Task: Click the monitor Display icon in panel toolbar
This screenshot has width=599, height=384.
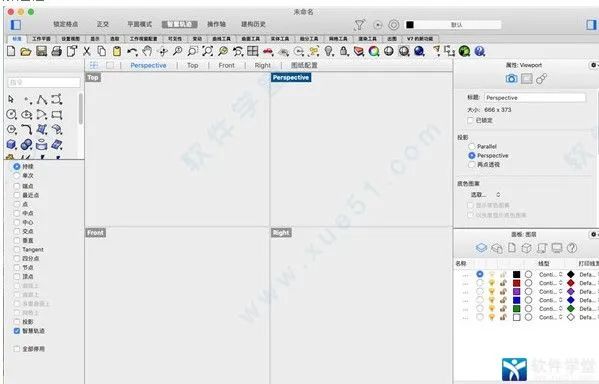Action: click(x=557, y=248)
